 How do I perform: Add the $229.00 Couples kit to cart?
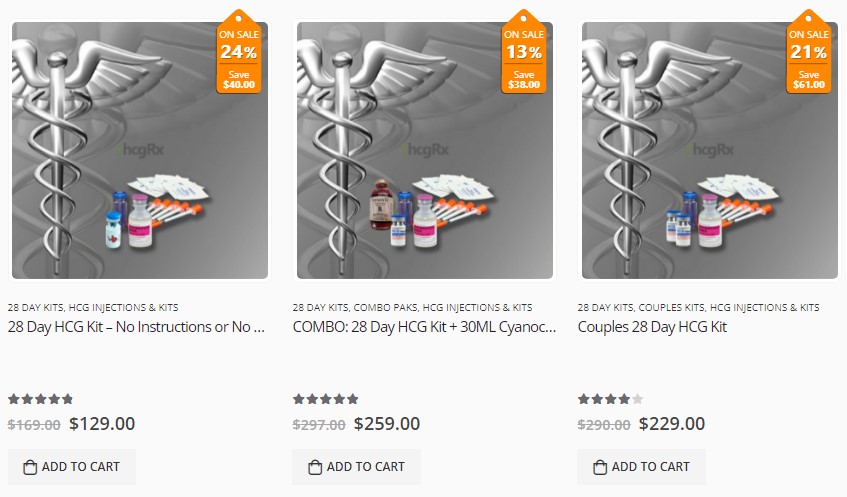point(641,467)
